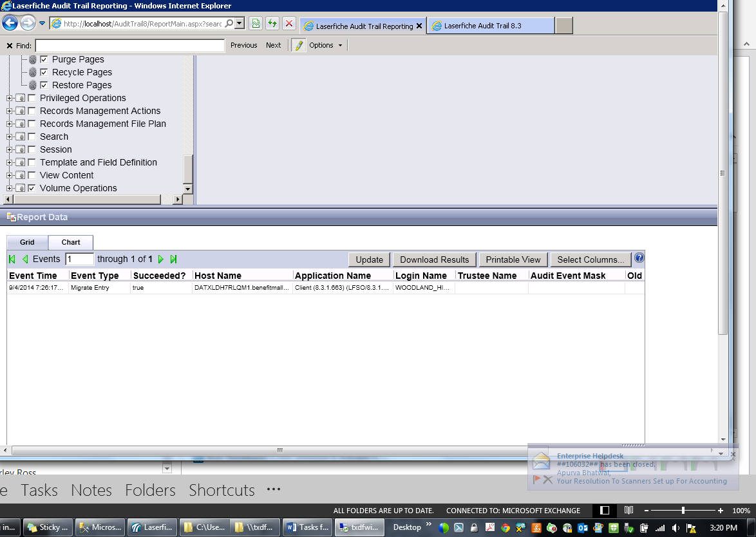This screenshot has height=537, width=756.
Task: Uncheck the Volume Operations checkbox
Action: 32,188
